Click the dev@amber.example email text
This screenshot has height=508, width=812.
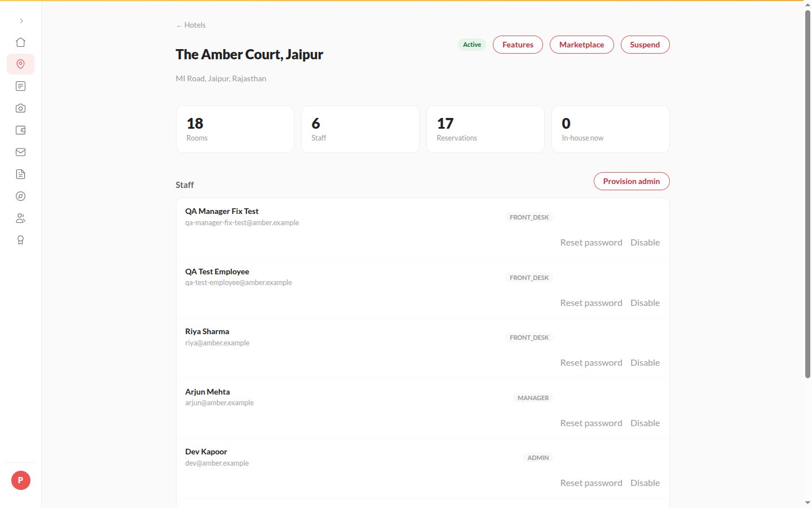(217, 463)
